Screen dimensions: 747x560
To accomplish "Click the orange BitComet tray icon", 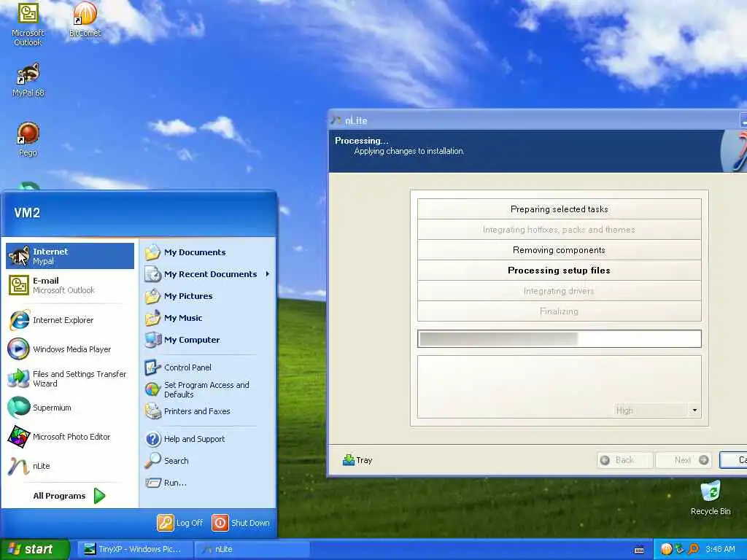I will [x=666, y=549].
